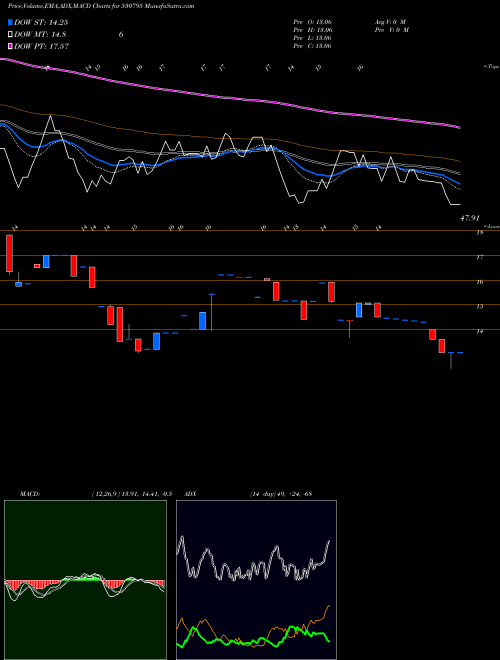500x660 pixels.
Task: Click the 'Pre V: 0 M' volume text
Action: click(391, 30)
